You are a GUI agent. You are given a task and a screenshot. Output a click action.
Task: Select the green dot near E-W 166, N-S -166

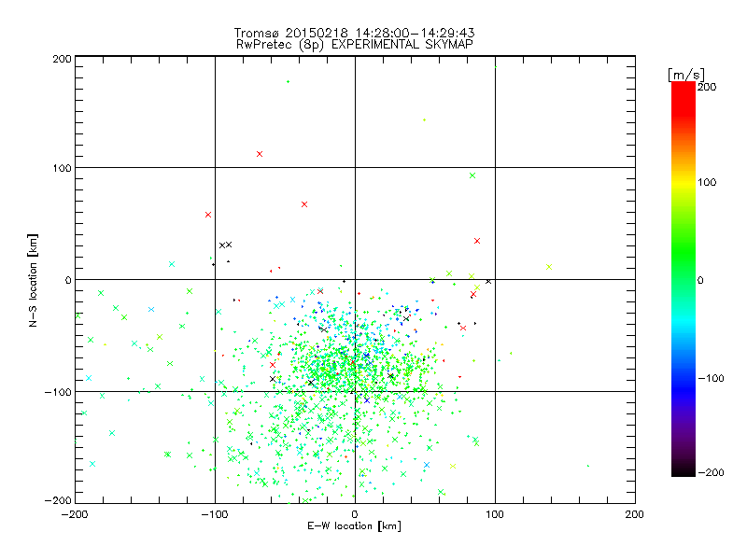point(588,466)
